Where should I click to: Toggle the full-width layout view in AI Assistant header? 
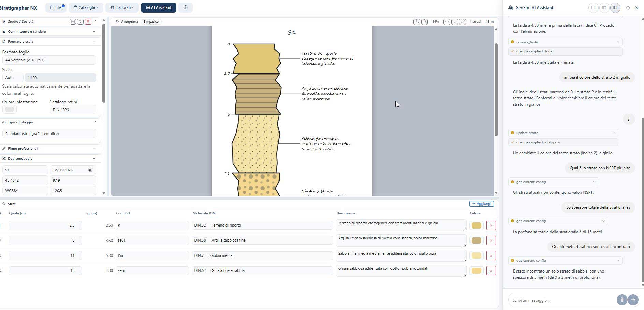[x=604, y=8]
